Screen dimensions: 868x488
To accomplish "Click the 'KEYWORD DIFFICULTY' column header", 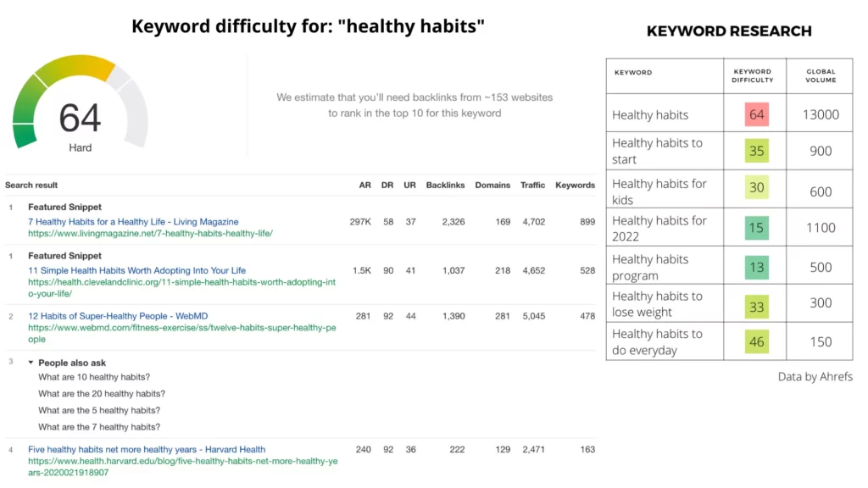I will click(x=753, y=75).
